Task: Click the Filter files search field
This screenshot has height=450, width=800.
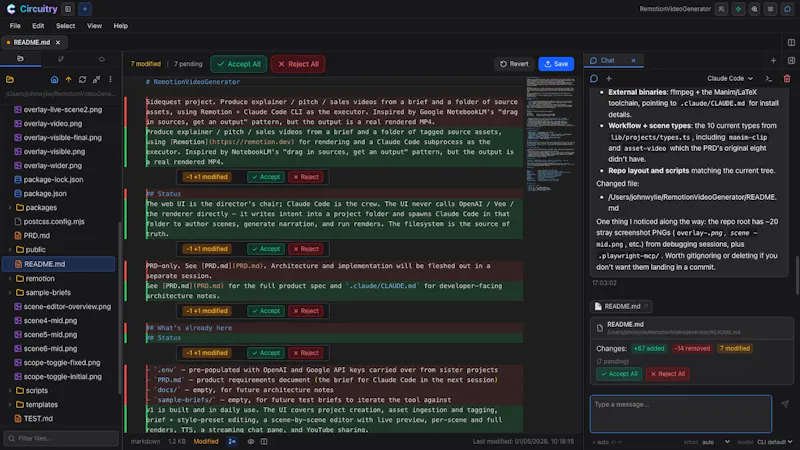Action: pyautogui.click(x=61, y=438)
